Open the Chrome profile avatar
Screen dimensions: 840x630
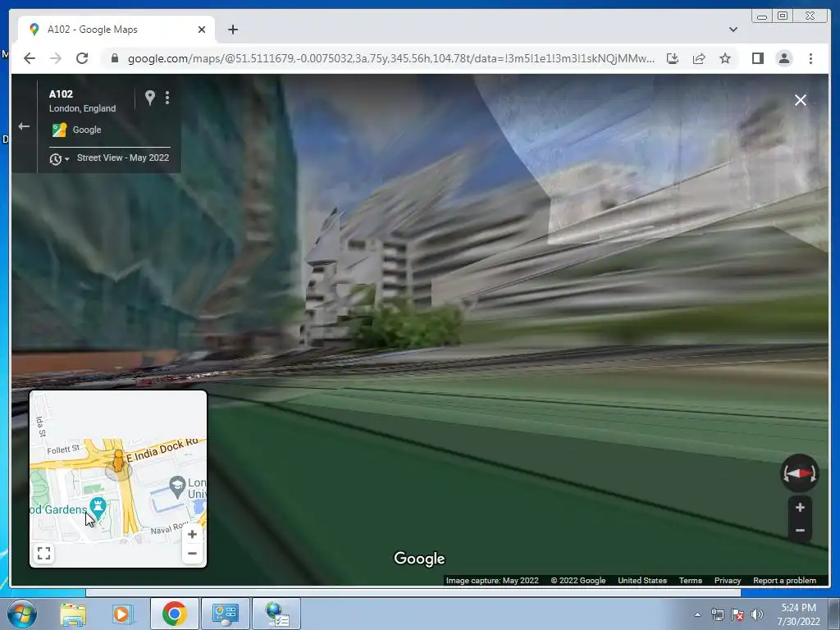[x=783, y=58]
